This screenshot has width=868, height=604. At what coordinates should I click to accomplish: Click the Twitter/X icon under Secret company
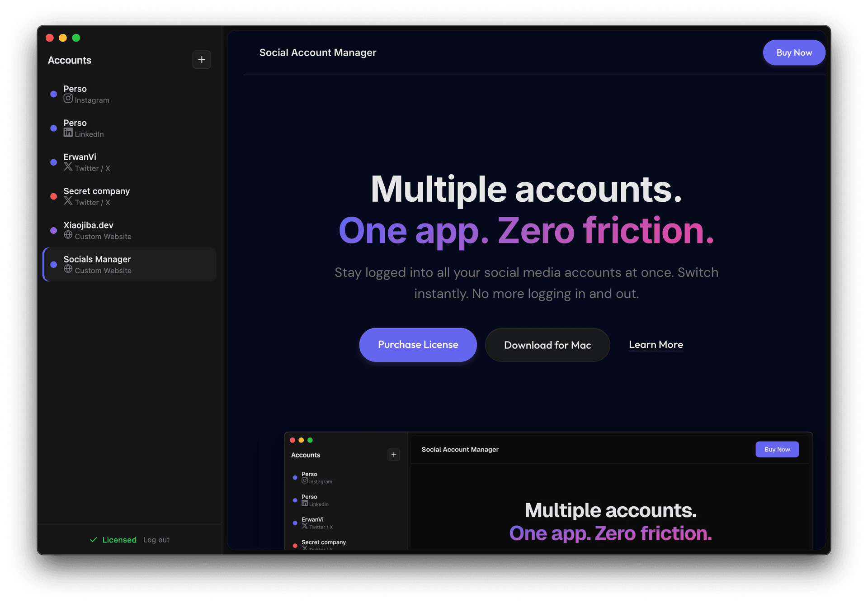tap(68, 202)
